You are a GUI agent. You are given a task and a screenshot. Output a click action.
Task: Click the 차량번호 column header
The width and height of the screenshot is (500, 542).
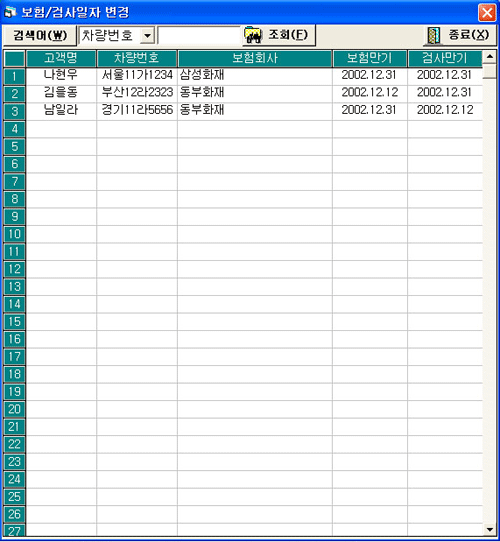pos(137,58)
